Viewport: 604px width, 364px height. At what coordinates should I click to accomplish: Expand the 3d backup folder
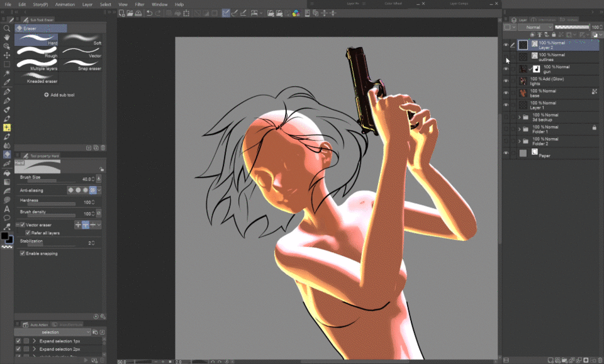[x=519, y=117]
